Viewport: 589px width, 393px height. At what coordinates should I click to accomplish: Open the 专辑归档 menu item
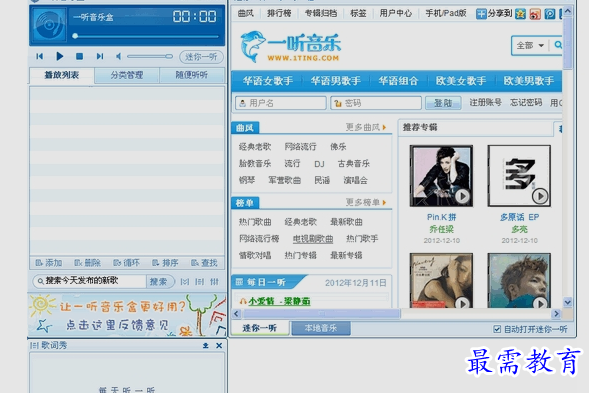pyautogui.click(x=321, y=14)
